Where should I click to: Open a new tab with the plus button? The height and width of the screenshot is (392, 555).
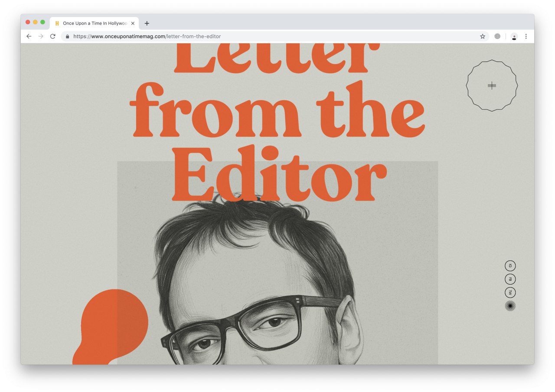[x=147, y=23]
